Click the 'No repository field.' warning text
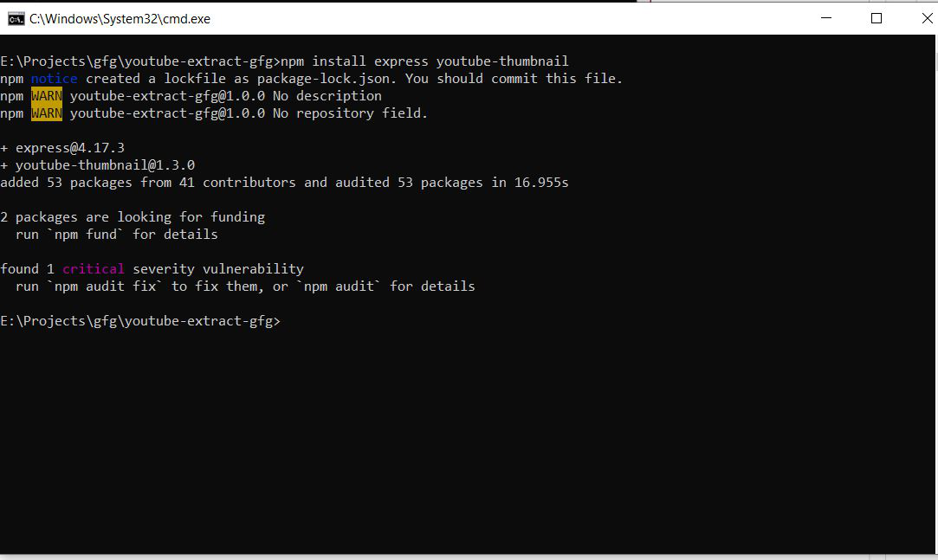938x560 pixels. coord(351,113)
